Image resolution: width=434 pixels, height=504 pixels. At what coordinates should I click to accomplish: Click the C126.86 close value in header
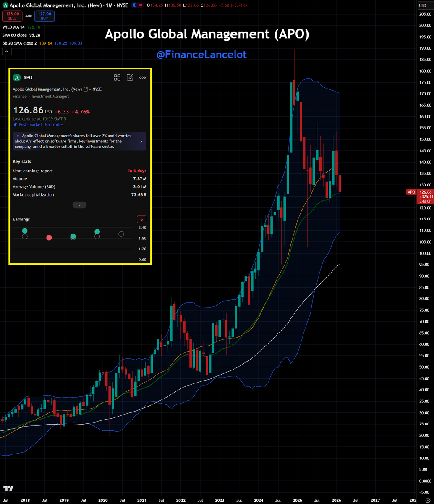click(209, 5)
